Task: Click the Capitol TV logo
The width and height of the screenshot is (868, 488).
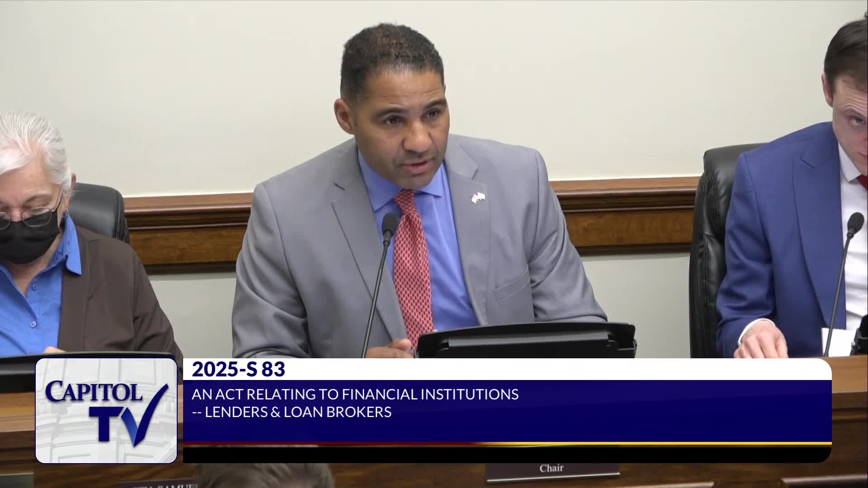Action: pyautogui.click(x=106, y=410)
